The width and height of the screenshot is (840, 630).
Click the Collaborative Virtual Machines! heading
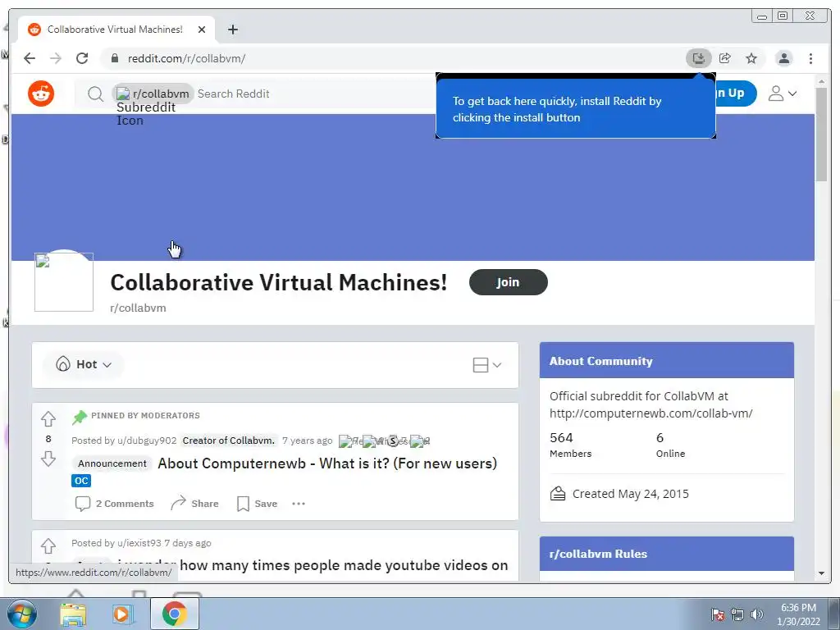pos(279,282)
